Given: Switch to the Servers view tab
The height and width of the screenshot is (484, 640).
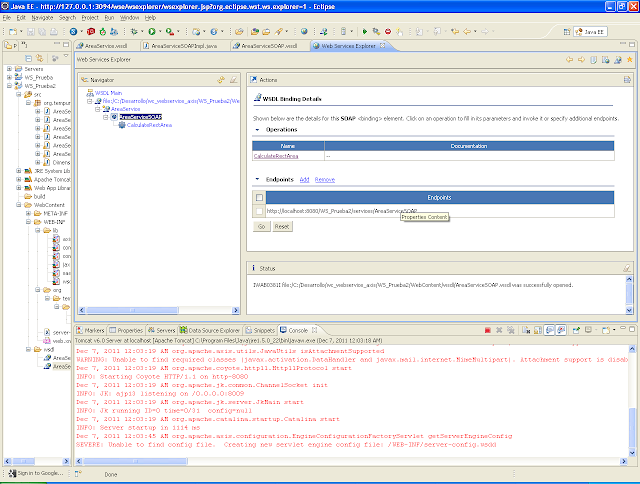Looking at the screenshot, I should [x=162, y=330].
